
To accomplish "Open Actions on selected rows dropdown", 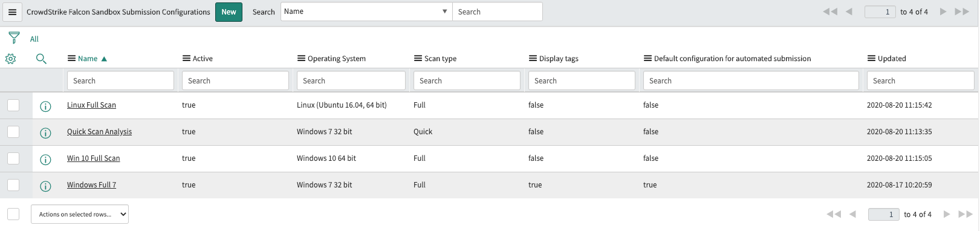I will pos(80,214).
